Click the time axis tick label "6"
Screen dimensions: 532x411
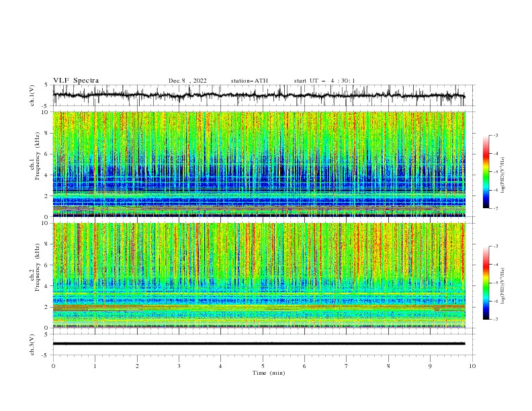304,366
